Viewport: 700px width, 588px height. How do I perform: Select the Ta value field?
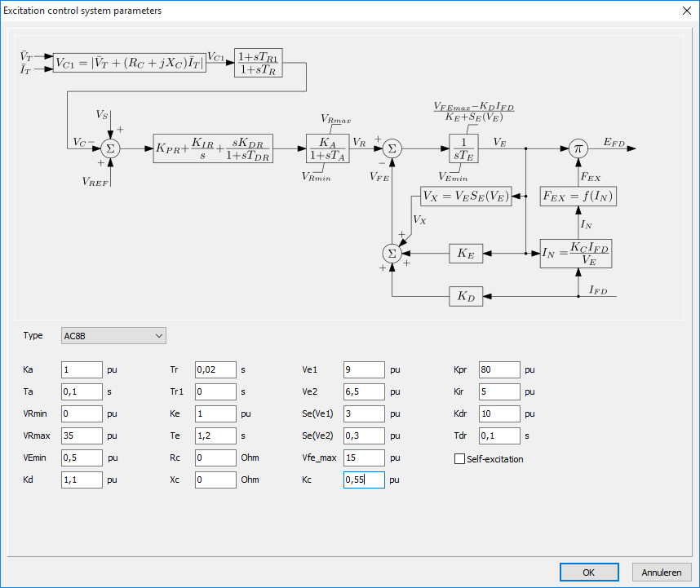coord(82,391)
